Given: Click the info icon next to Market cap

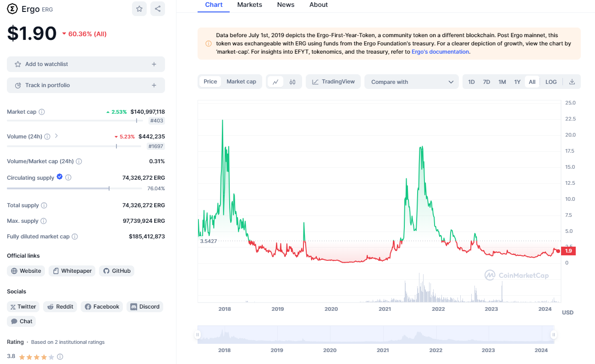Looking at the screenshot, I should [x=42, y=112].
